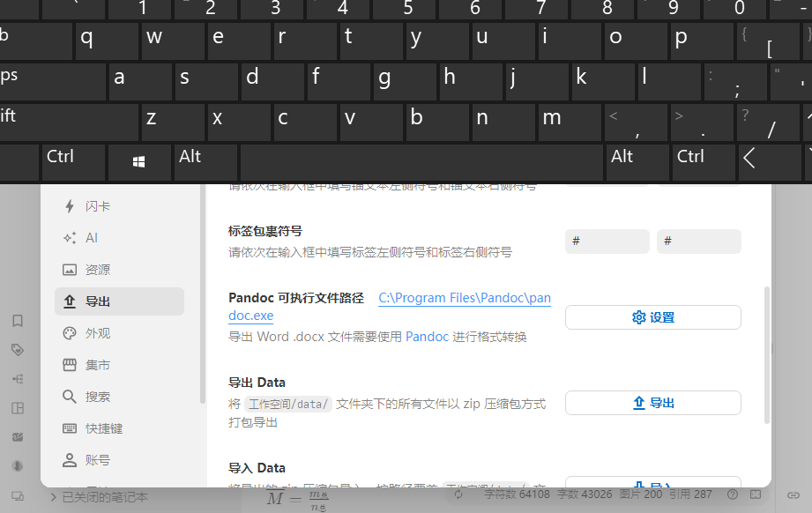Open the blue Pandoc hyperlink in description
Screen dimensions: 812x513
427,337
